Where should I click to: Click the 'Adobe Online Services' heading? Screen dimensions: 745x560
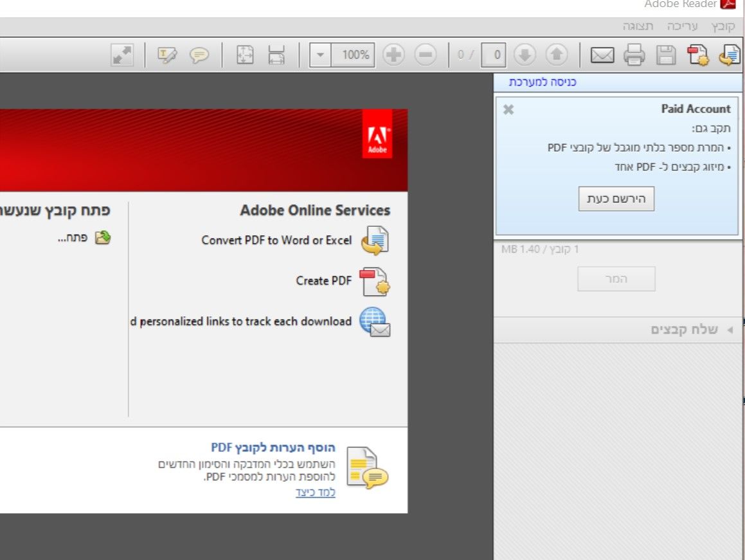coord(315,210)
